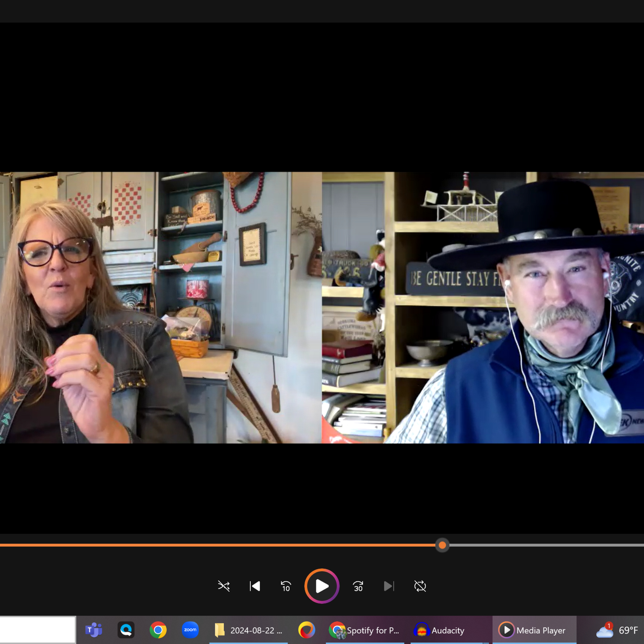Select the Media Player taskbar button
The image size is (644, 644).
534,630
